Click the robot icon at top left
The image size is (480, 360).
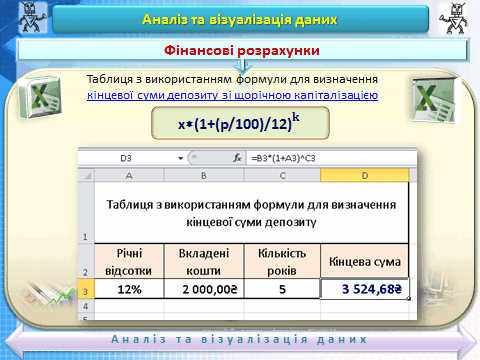tap(32, 17)
